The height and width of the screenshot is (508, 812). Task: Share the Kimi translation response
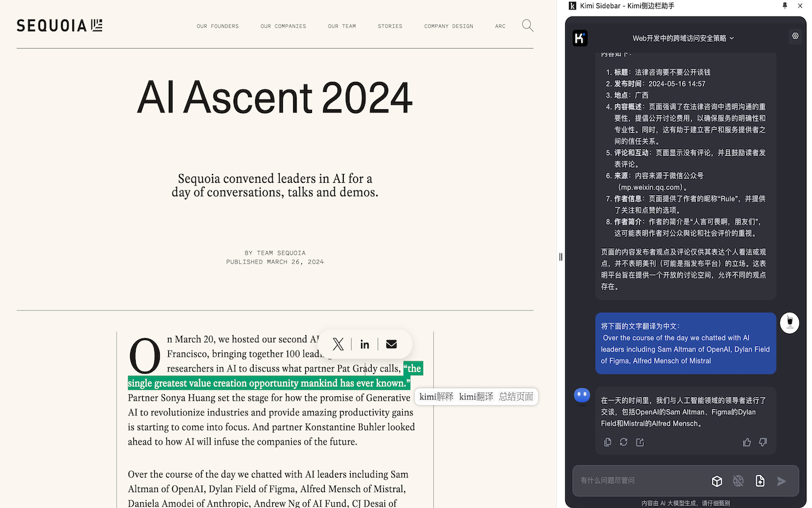(640, 442)
